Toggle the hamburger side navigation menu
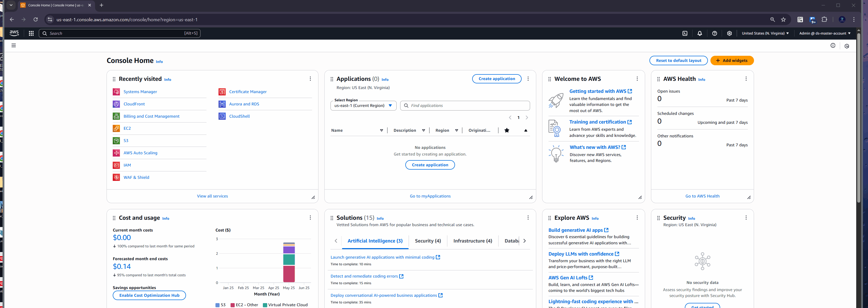Screen dimensions: 868x308 [x=14, y=46]
